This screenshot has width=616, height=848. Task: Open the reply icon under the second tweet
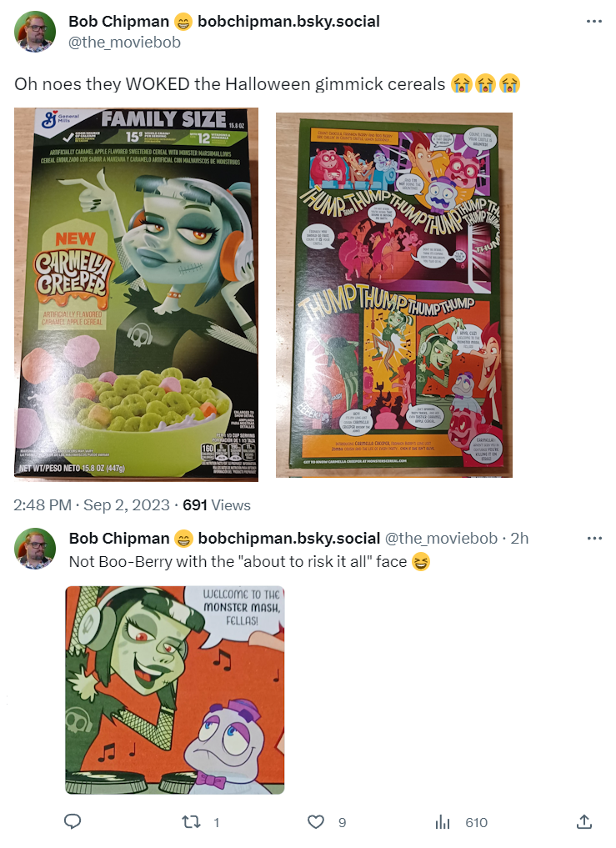[x=73, y=821]
